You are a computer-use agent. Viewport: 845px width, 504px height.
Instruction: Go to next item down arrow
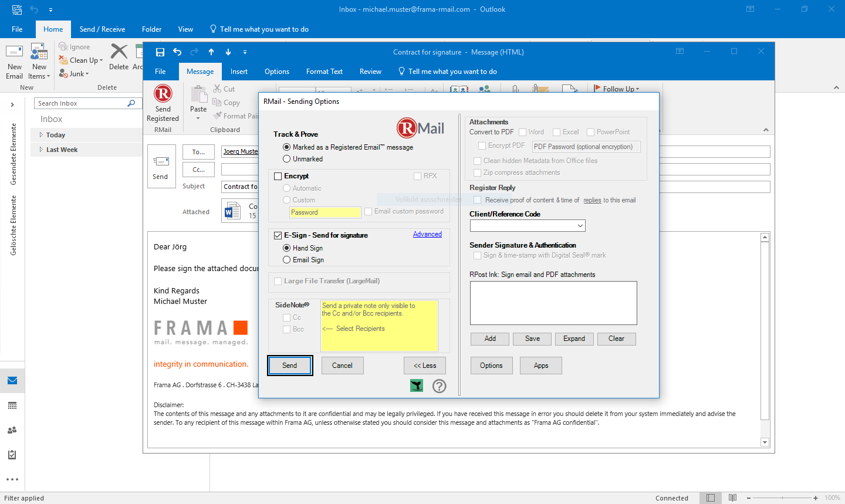click(x=228, y=52)
